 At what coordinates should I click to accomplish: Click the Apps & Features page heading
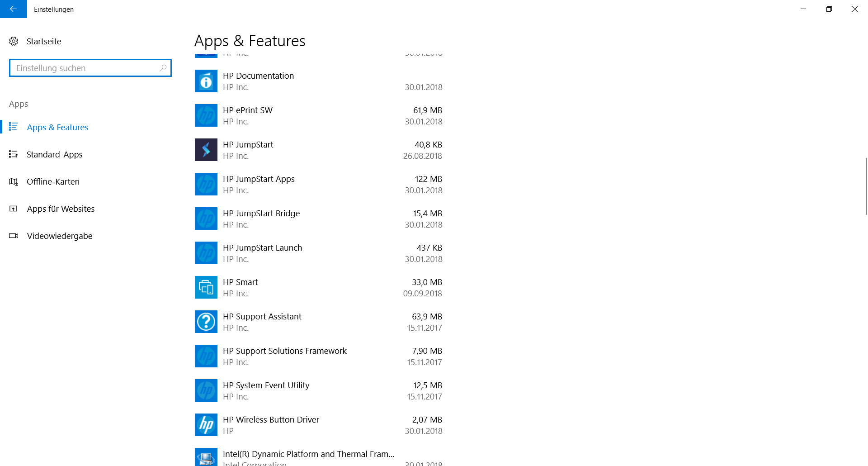pos(250,41)
